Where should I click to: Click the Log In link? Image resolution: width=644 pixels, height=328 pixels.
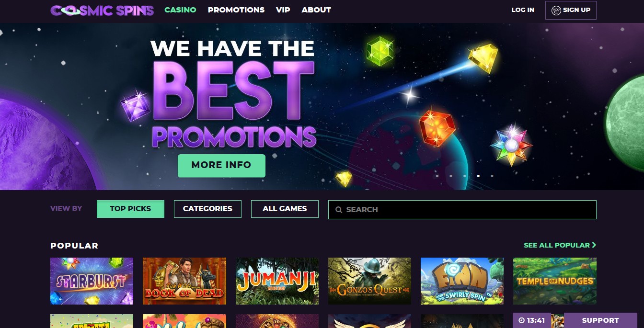(x=523, y=10)
